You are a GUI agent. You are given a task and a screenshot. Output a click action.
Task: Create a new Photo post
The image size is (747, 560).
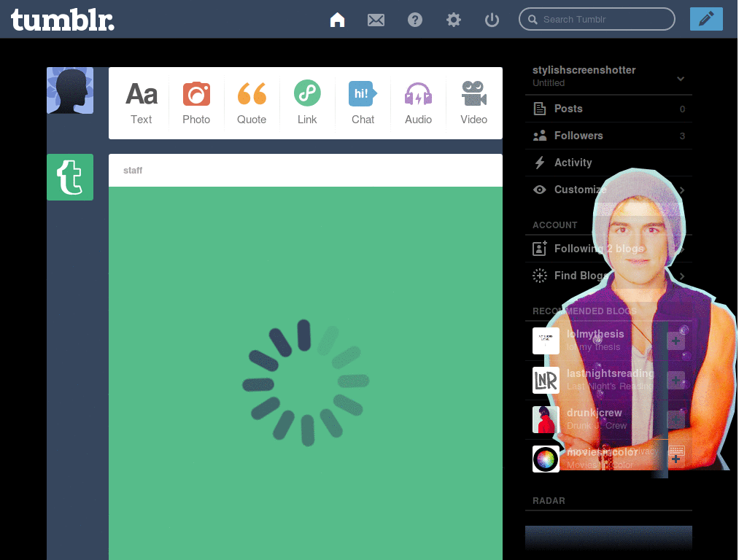pyautogui.click(x=196, y=103)
